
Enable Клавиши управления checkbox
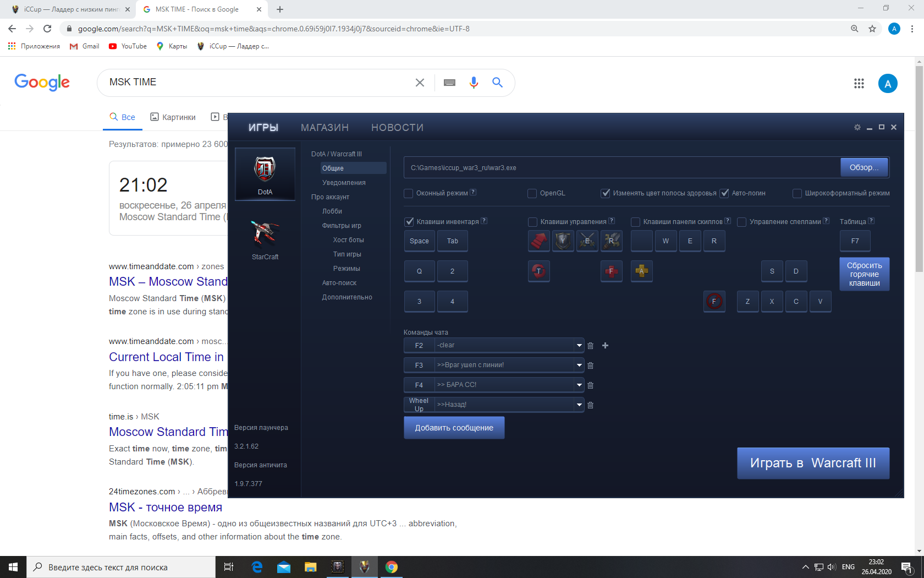click(532, 222)
